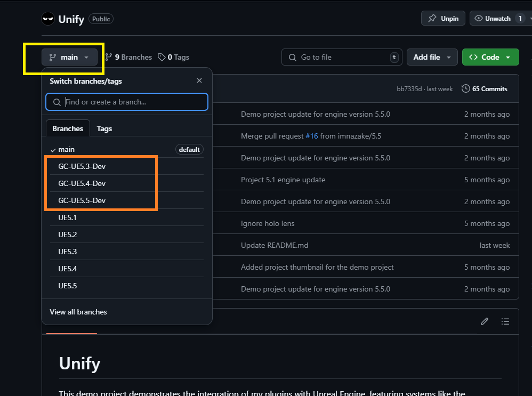Click the pin icon on Unpin button
Image resolution: width=532 pixels, height=396 pixels.
(432, 18)
